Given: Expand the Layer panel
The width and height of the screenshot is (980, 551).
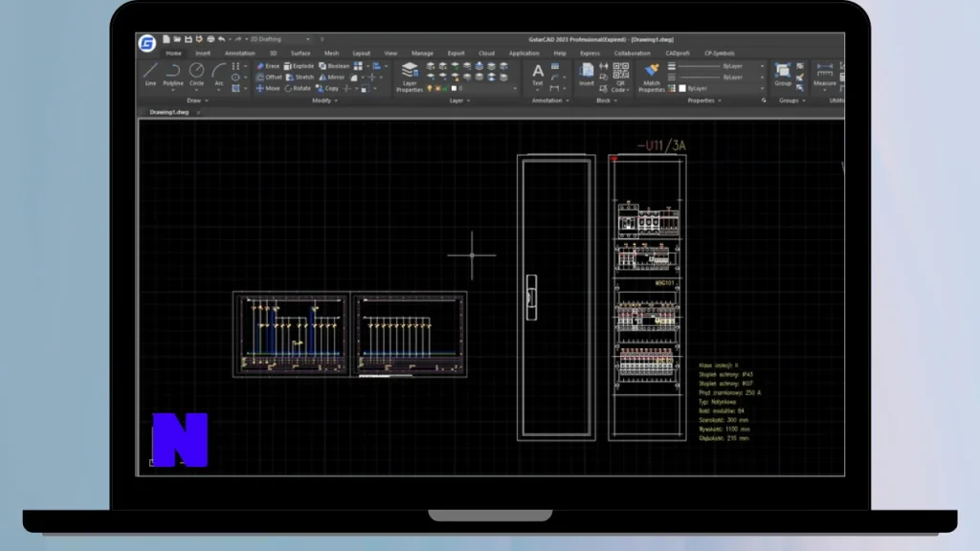Looking at the screenshot, I should pyautogui.click(x=460, y=100).
